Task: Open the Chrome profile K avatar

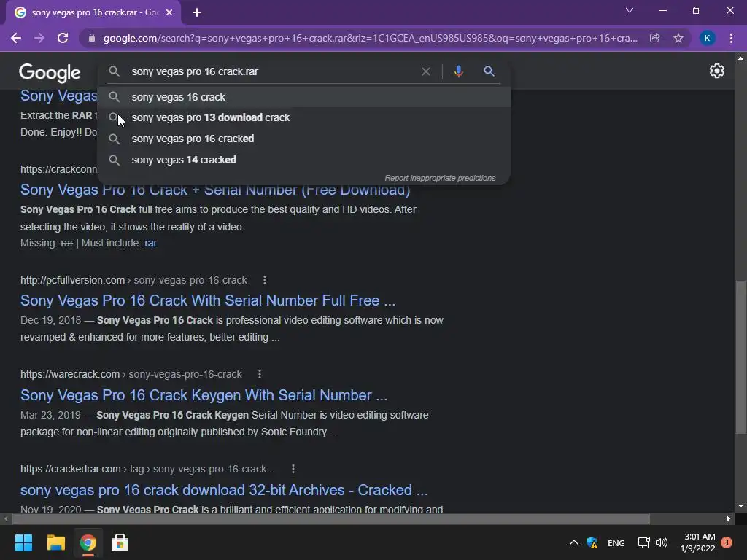Action: [708, 38]
